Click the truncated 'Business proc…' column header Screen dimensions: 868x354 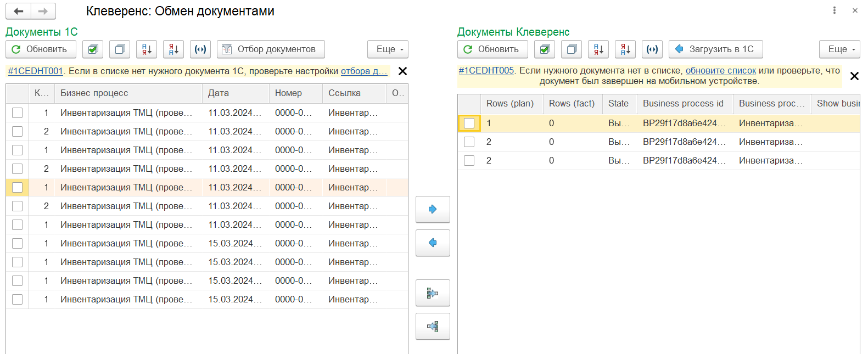[772, 104]
